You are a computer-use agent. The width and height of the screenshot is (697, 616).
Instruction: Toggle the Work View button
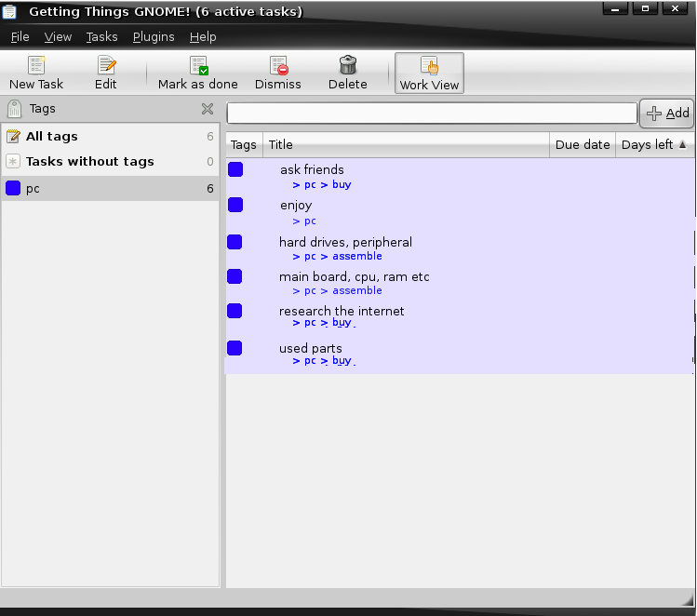429,74
